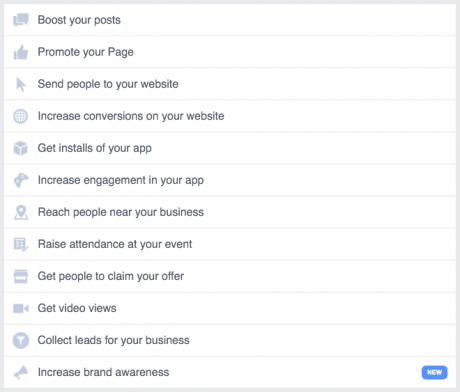Choose Reach people near your business
Screen dimensions: 460x392
(x=230, y=212)
